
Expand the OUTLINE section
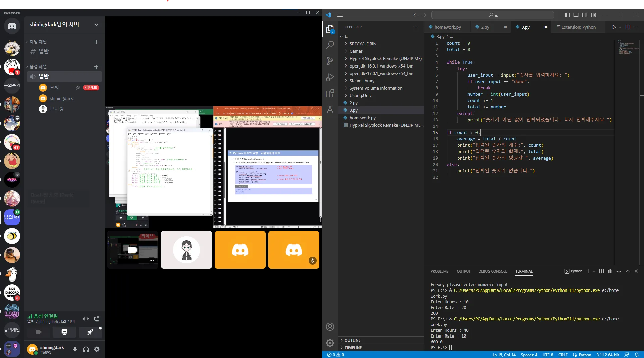tap(352, 340)
